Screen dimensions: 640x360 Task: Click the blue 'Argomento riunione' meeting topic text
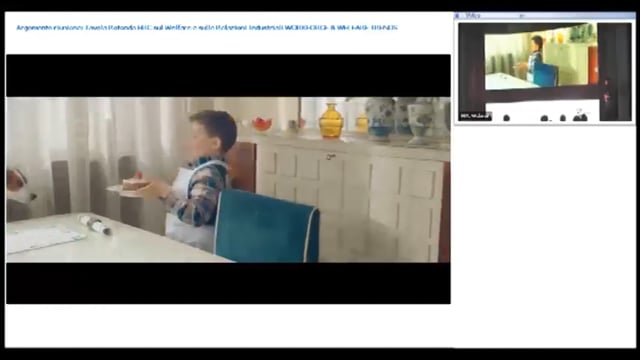207,28
